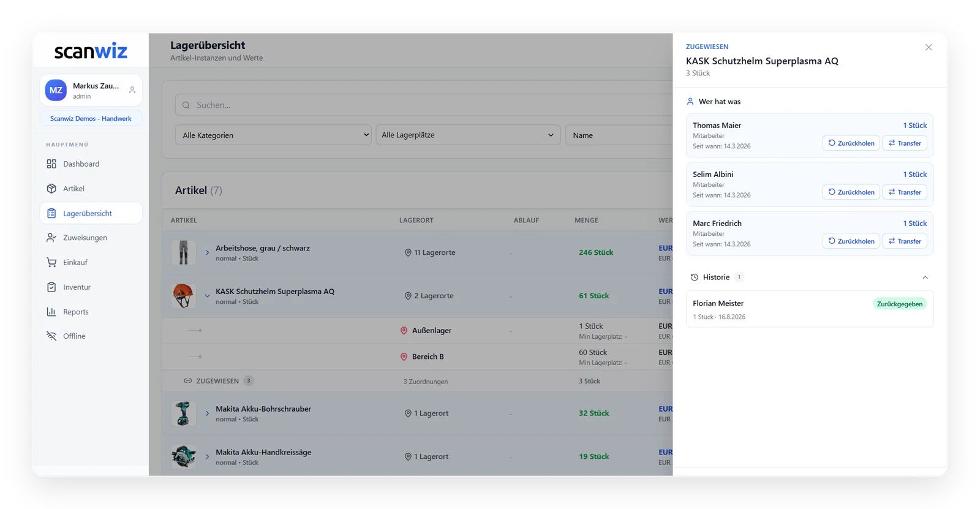
Task: Click the pin icon next to 2 Lagerorte
Action: 408,296
